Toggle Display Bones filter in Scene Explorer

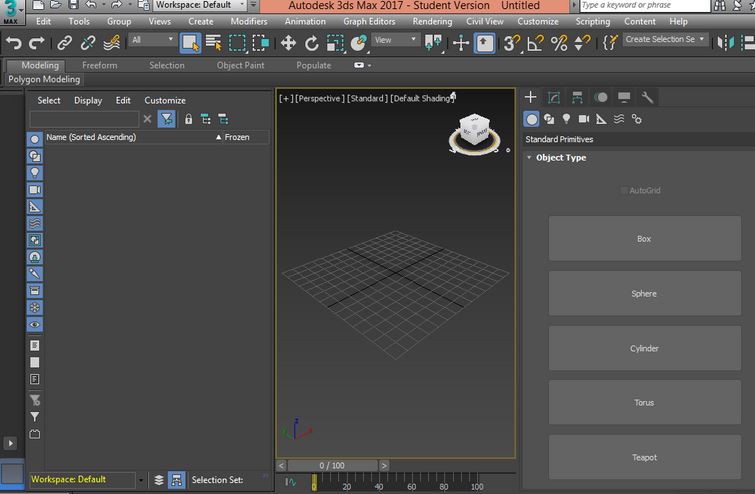pyautogui.click(x=35, y=274)
